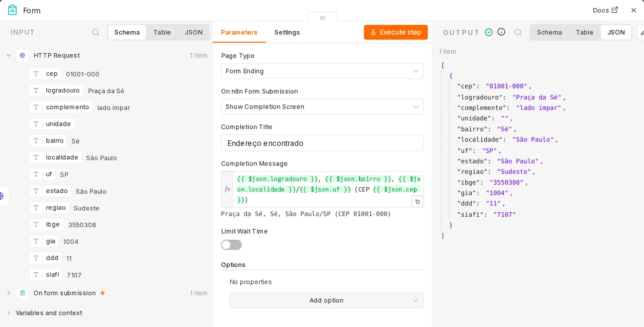The image size is (644, 327).
Task: Select INPUT Table view tab
Action: click(162, 32)
